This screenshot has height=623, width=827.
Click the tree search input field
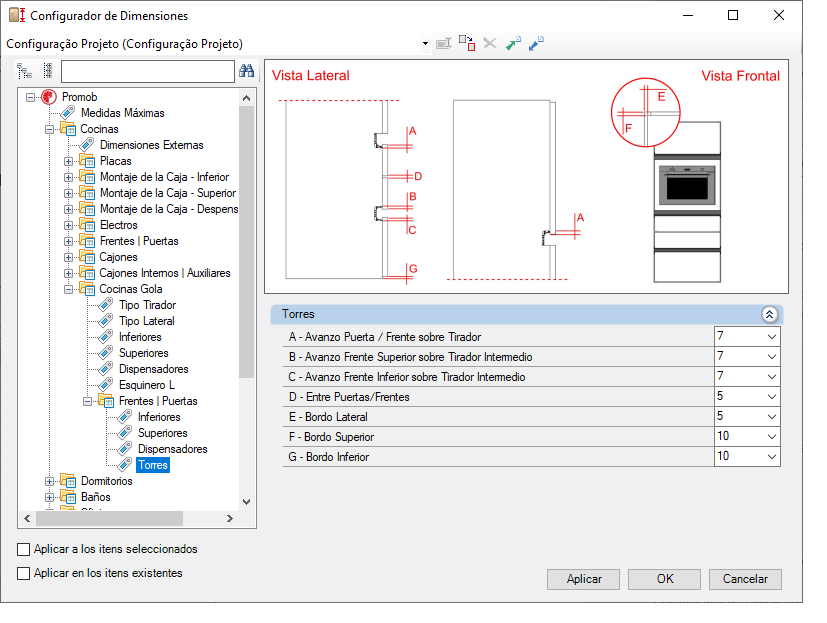click(x=148, y=71)
